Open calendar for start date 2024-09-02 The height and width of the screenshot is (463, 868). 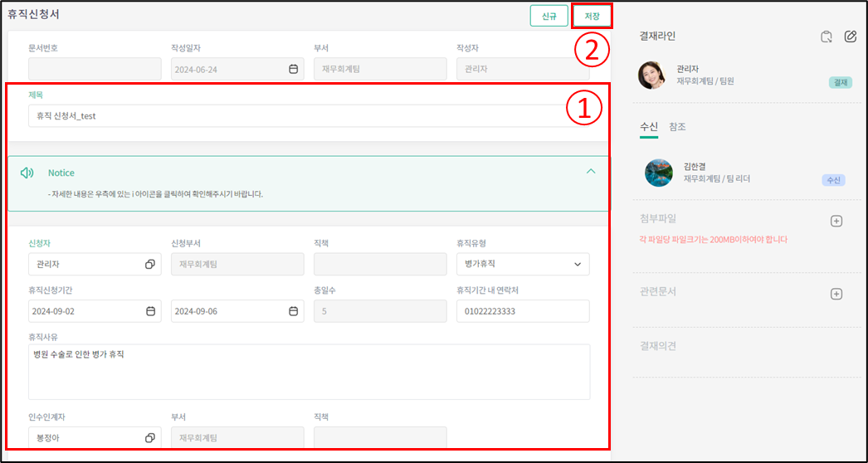point(150,311)
